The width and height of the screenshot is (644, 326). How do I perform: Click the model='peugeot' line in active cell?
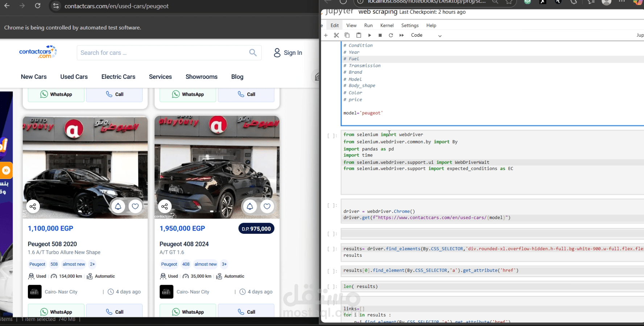coord(363,113)
